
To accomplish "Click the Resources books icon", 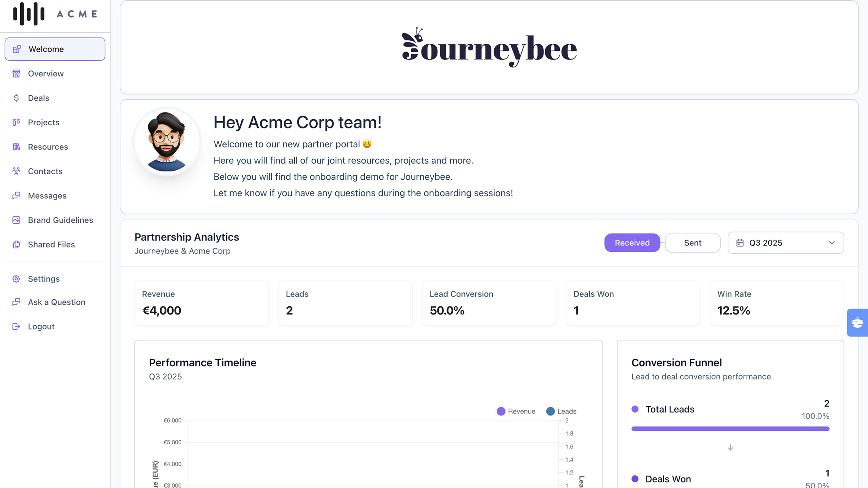I will tap(16, 147).
